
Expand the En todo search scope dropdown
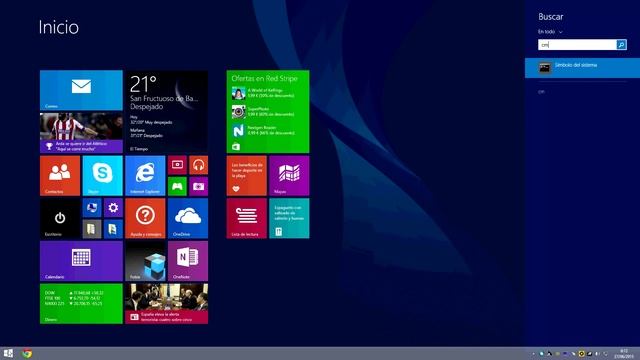pos(550,31)
